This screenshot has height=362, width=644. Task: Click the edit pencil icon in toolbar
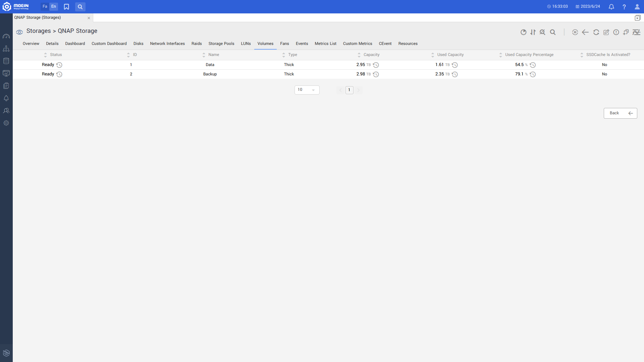coord(606,32)
